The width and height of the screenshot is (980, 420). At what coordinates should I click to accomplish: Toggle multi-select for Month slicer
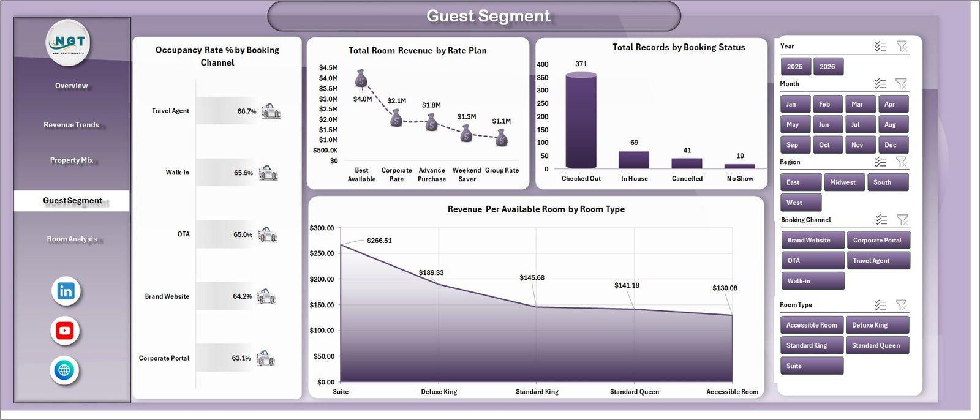(880, 84)
